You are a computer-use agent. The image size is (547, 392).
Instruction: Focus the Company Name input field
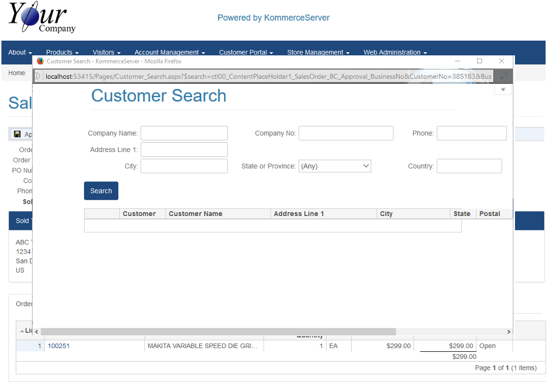[184, 133]
